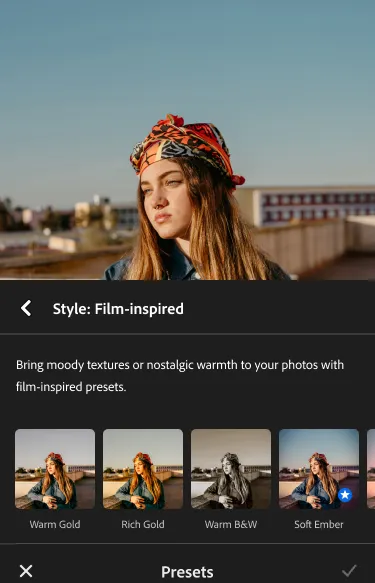Select the 'Warm Gold' label
Screen dimensions: 375x583
(55, 524)
